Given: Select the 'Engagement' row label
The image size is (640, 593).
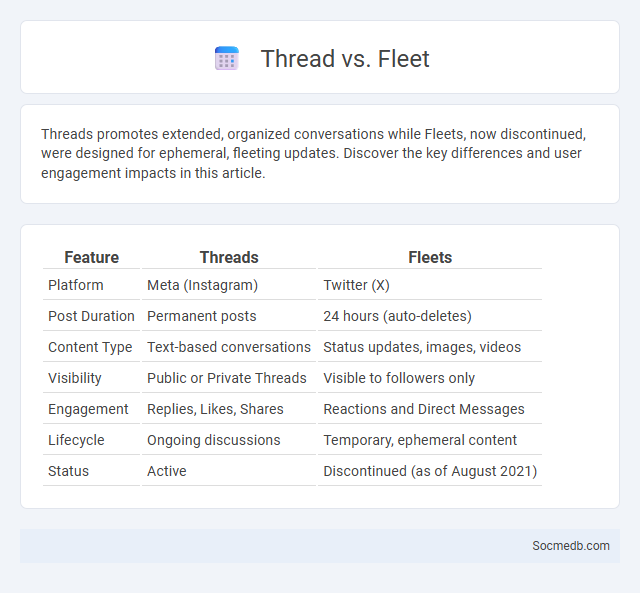Looking at the screenshot, I should tap(91, 409).
